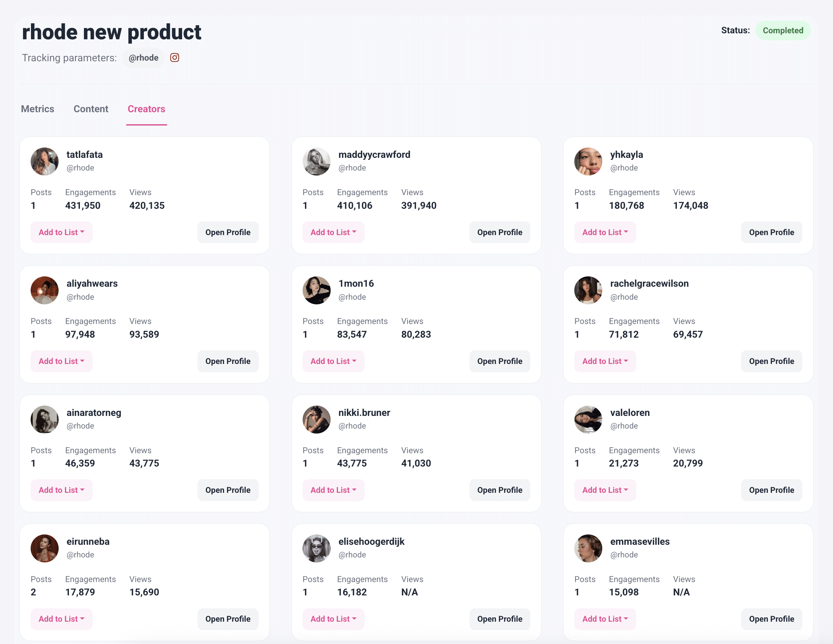The width and height of the screenshot is (833, 644).
Task: Select the maddyycrawford username link
Action: 374,155
